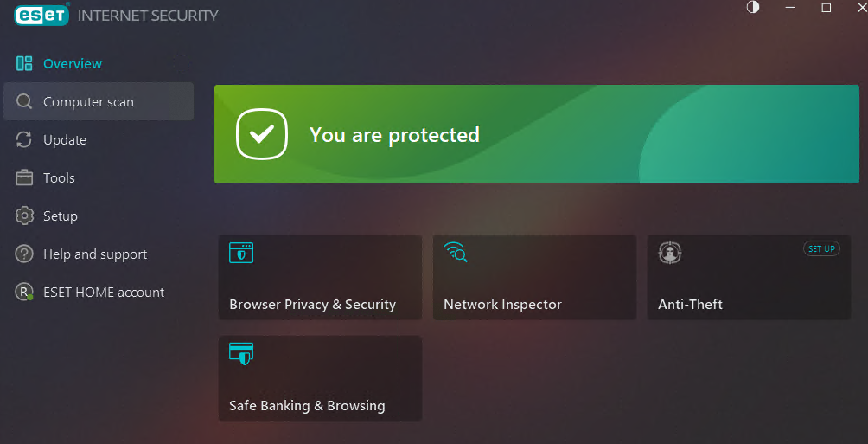Select Help and support in sidebar
This screenshot has width=868, height=444.
tap(95, 254)
